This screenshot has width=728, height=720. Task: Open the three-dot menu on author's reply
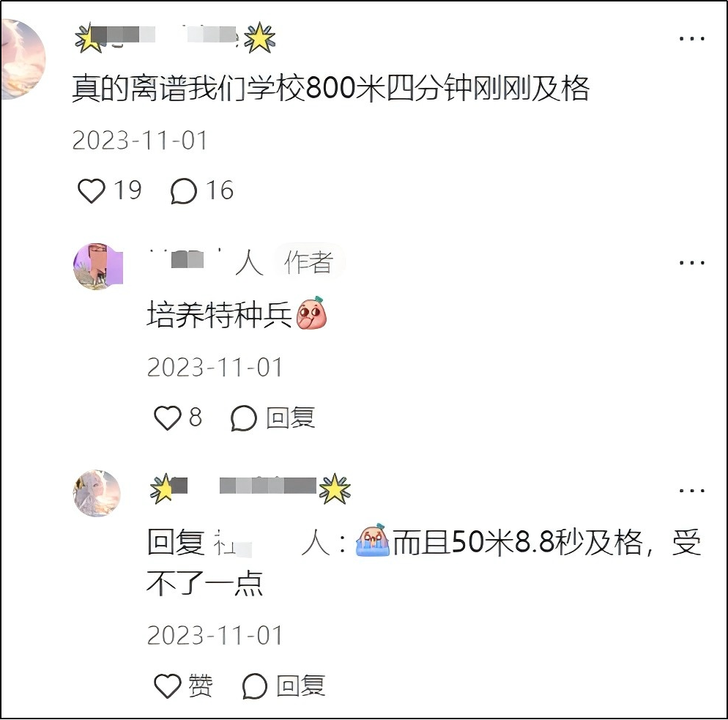[692, 263]
